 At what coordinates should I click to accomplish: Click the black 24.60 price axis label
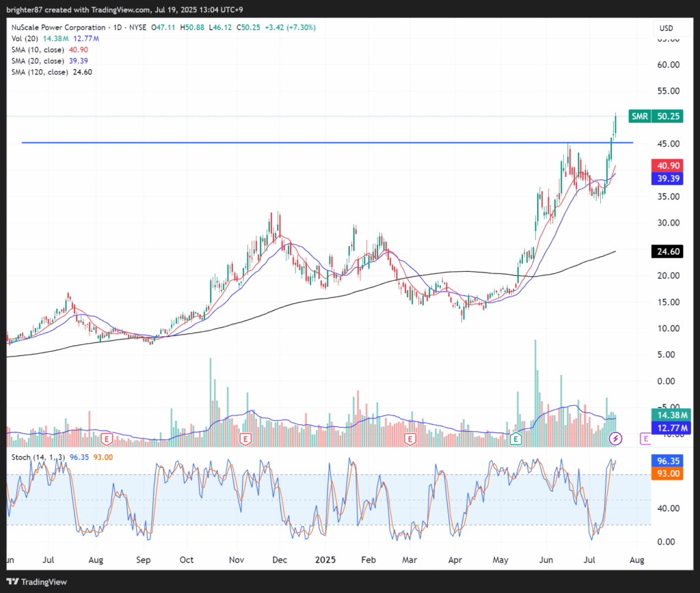point(668,251)
